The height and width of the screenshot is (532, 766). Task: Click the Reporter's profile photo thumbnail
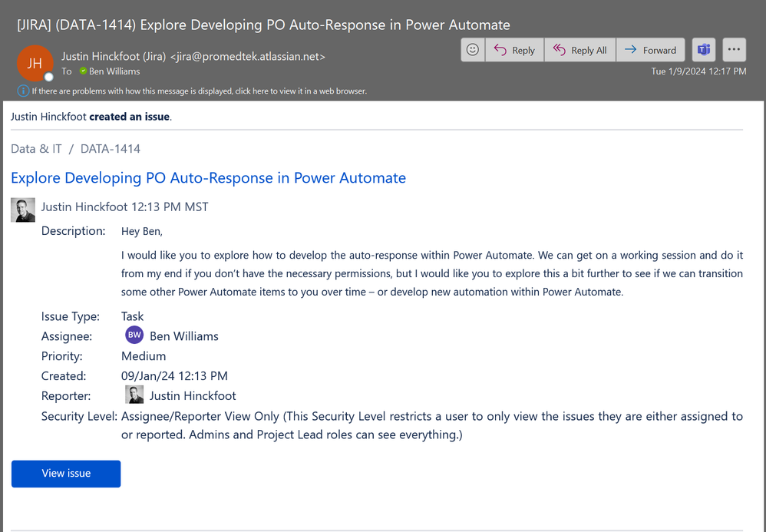click(x=134, y=395)
